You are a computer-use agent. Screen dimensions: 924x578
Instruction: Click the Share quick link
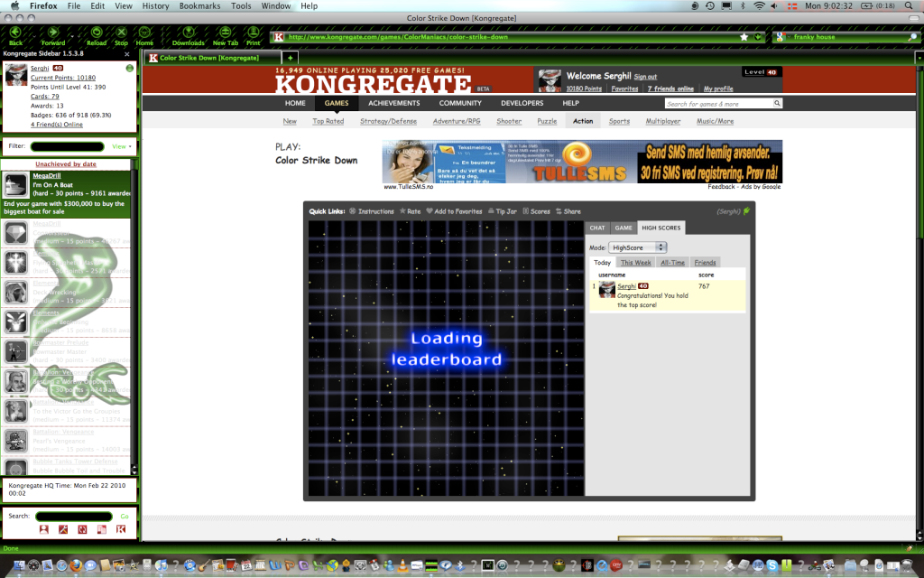[x=568, y=211]
